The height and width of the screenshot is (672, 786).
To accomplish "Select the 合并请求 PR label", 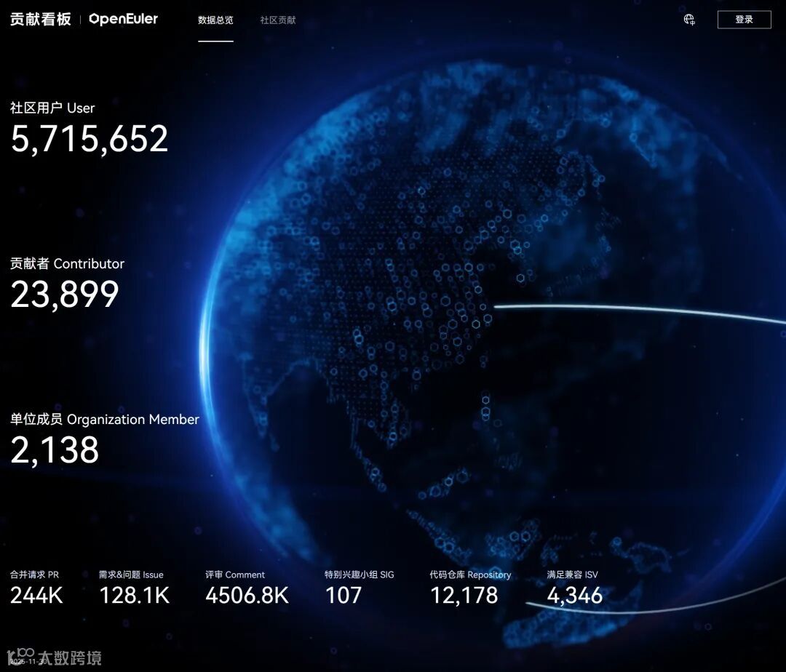I will [x=35, y=575].
